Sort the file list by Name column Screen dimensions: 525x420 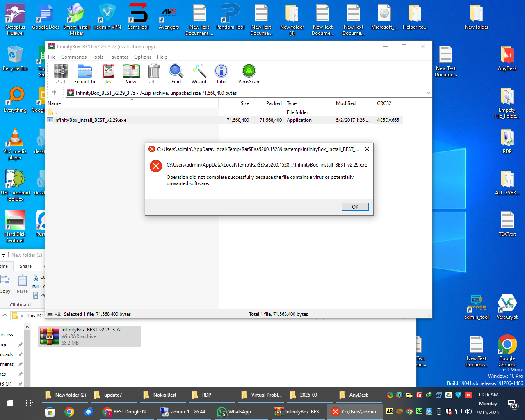132,103
